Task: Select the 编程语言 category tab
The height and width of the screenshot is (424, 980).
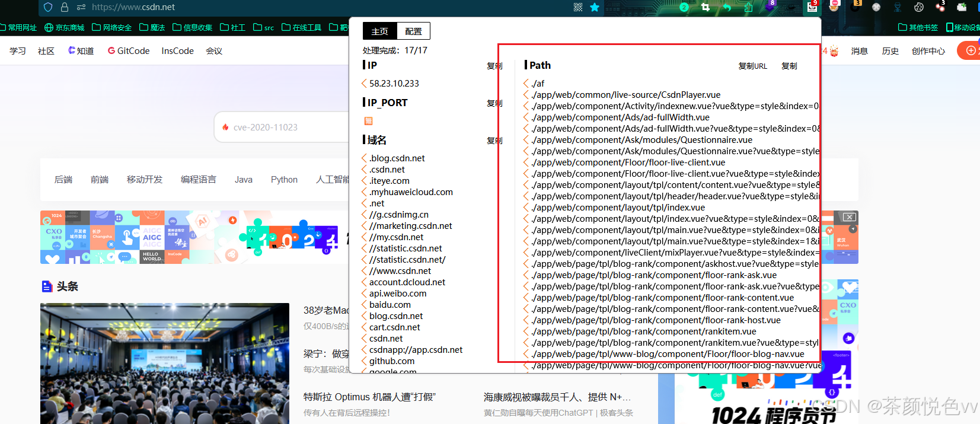Action: click(199, 180)
